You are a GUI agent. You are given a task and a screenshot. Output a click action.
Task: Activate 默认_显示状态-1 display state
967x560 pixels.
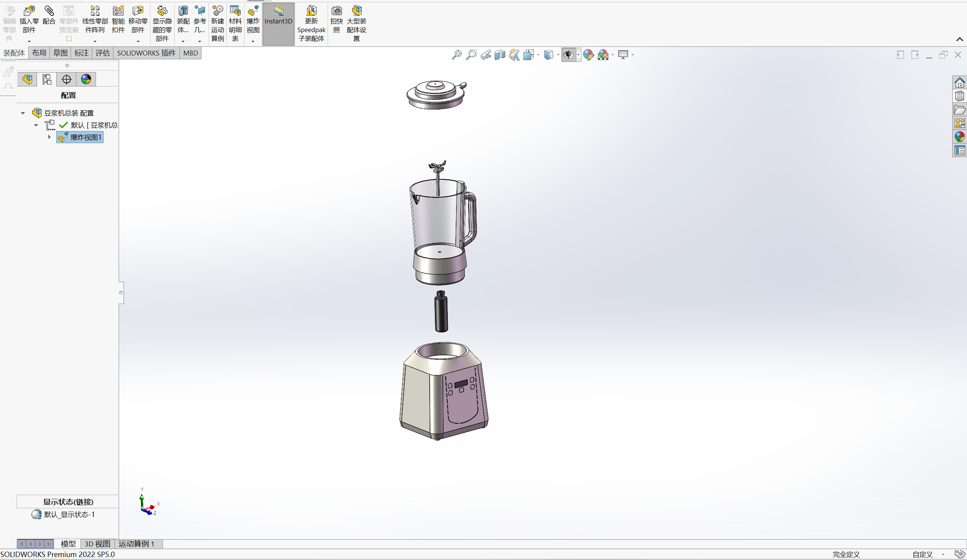[69, 515]
